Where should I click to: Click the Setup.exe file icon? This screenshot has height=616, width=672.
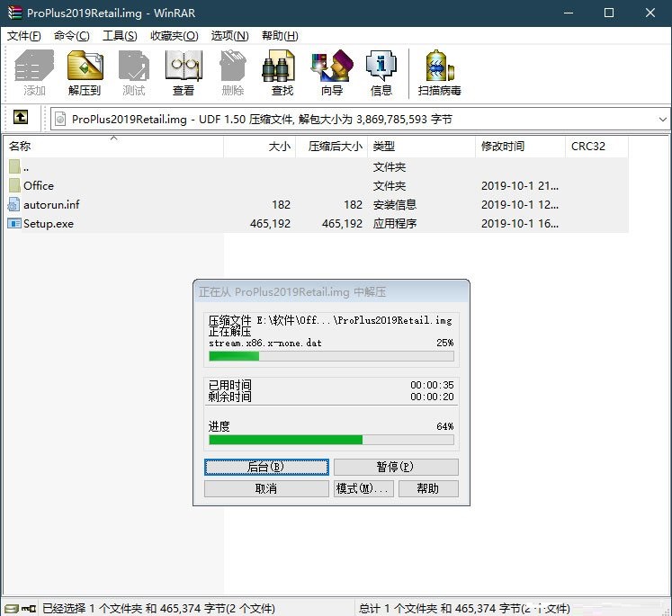click(x=14, y=223)
